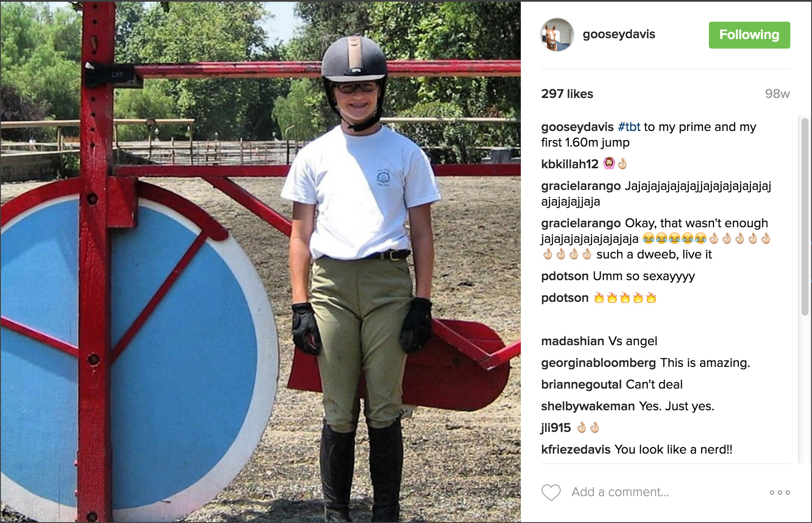Open georginabloomberg profile from comment
This screenshot has width=812, height=523.
pyautogui.click(x=598, y=363)
